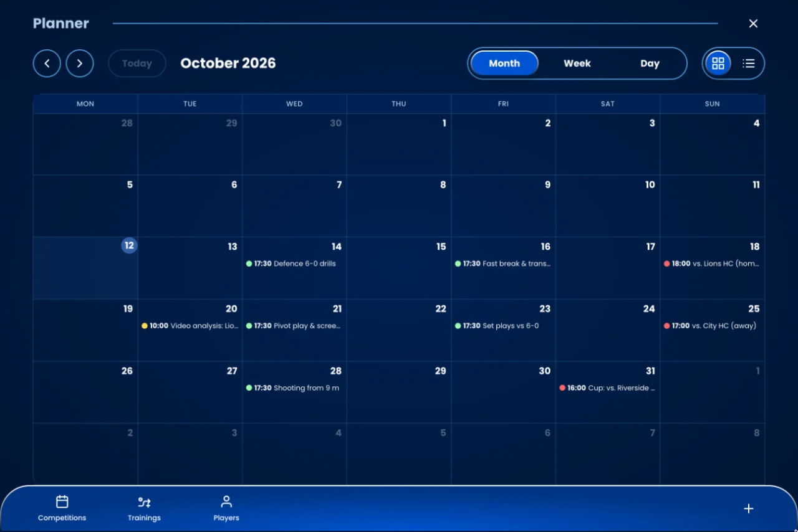798x532 pixels.
Task: Add a new event with plus icon
Action: 749,509
